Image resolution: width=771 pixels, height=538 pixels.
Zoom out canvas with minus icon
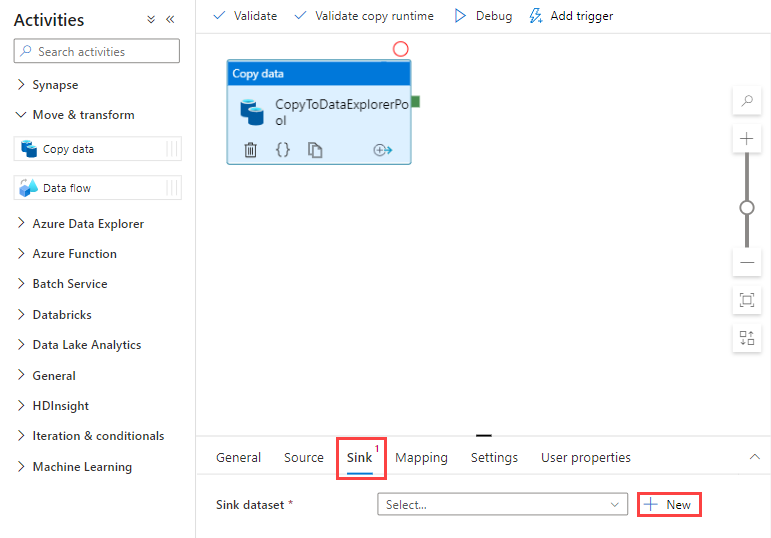(x=747, y=262)
